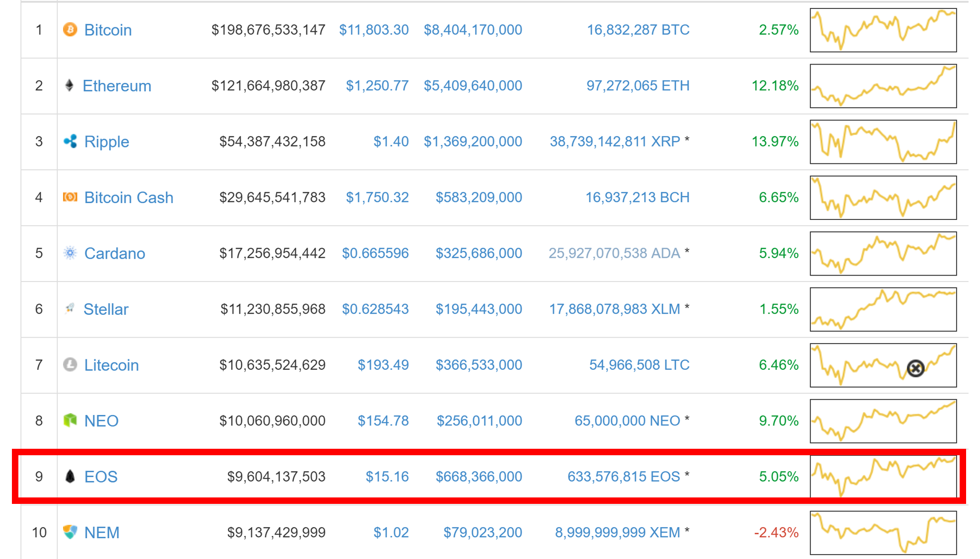The image size is (980, 559).
Task: Open the EOS coin page link
Action: [101, 477]
